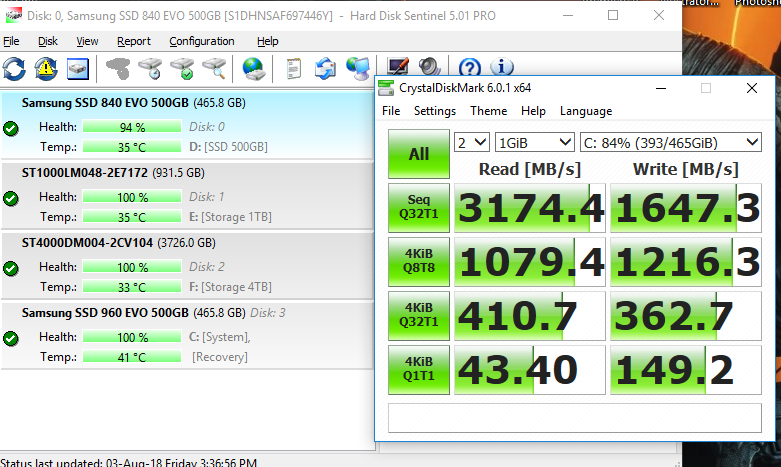Screen dimensions: 781x467
Task: Click the 4KiB Q32T1 read result 410.7
Action: [530, 316]
